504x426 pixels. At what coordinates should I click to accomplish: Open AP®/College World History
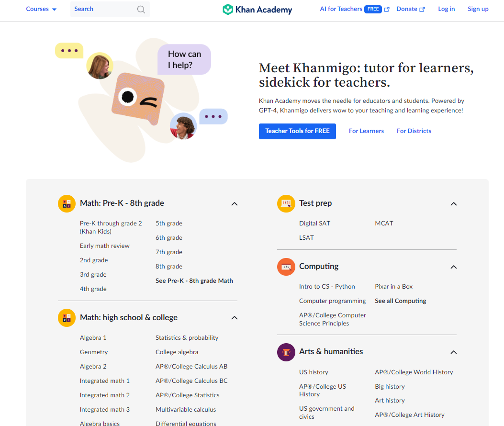414,372
